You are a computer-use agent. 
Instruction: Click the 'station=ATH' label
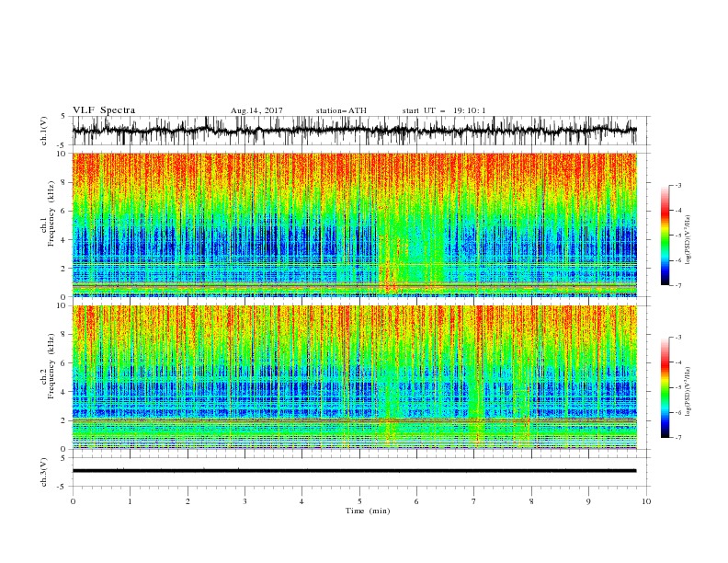pyautogui.click(x=341, y=110)
